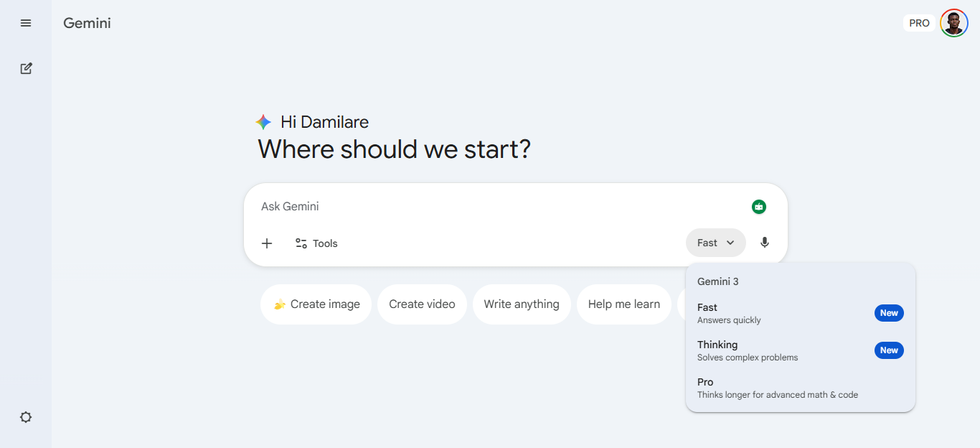
Task: Click the Gemini logo text
Action: click(87, 23)
